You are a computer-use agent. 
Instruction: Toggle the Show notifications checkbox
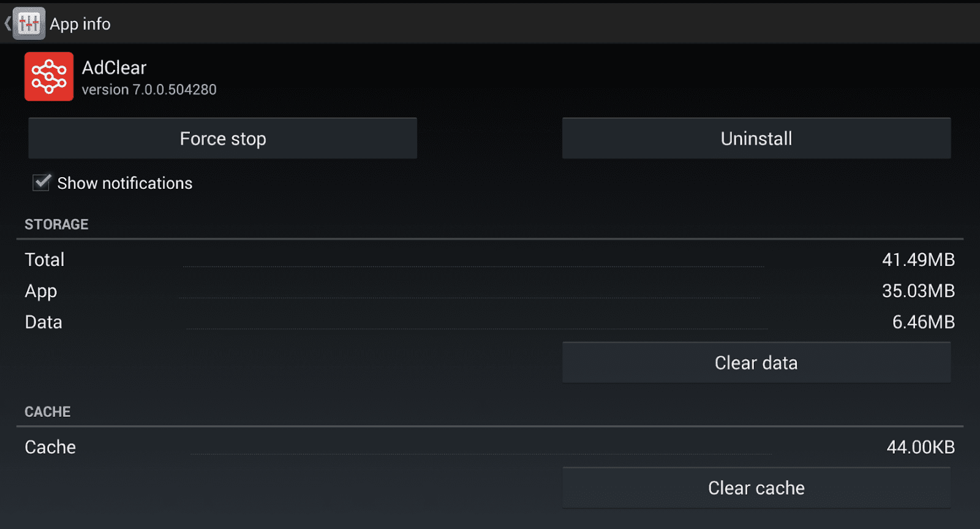click(42, 183)
